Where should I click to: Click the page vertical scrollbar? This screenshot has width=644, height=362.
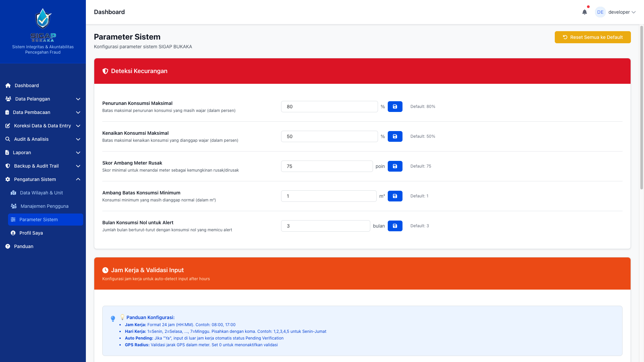(642, 107)
